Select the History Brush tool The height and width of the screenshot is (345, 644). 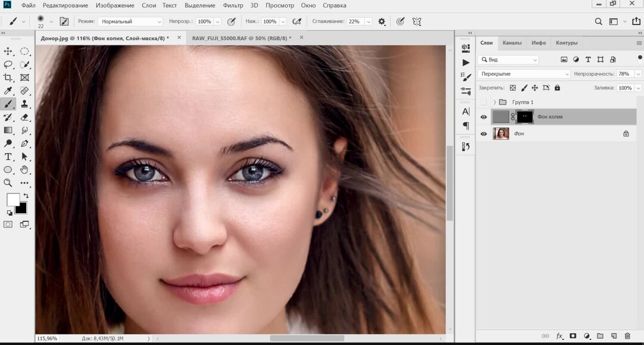pos(8,117)
